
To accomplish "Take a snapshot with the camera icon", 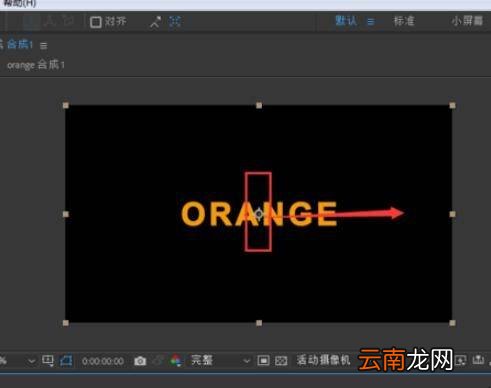I will [x=140, y=361].
